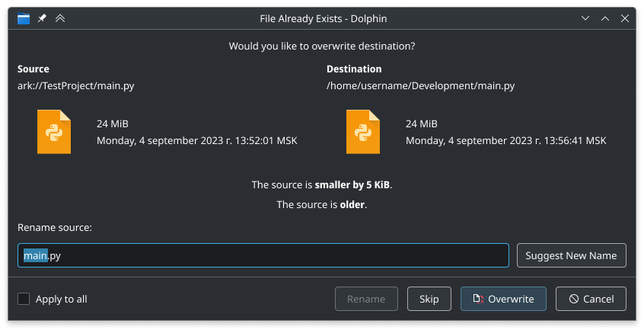Cancel the file copy operation

[591, 299]
